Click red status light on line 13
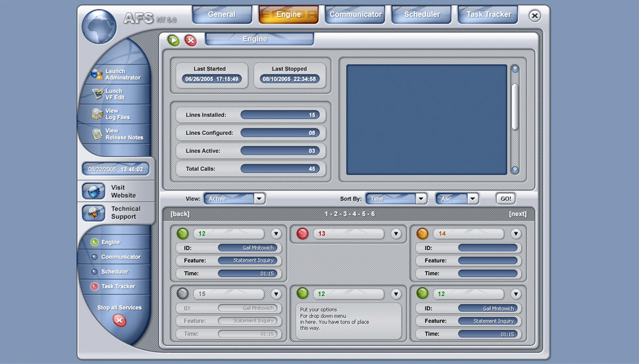This screenshot has width=639, height=364. (302, 233)
